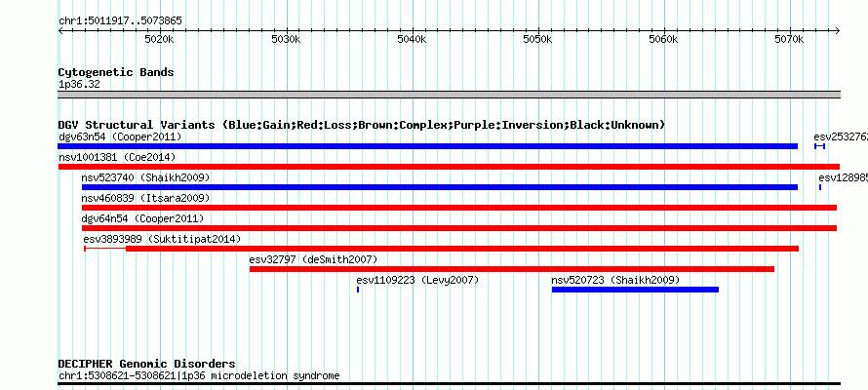Click the blue nsv520723 gain bar

[x=635, y=290]
